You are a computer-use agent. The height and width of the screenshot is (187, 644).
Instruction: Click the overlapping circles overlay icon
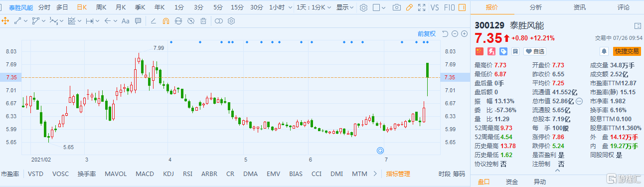[219, 21]
